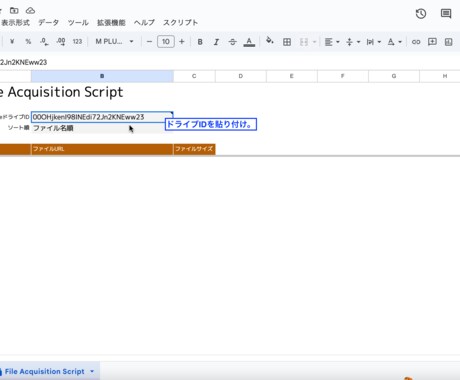Check cloud save status icon
The image size is (460, 380).
point(30,10)
